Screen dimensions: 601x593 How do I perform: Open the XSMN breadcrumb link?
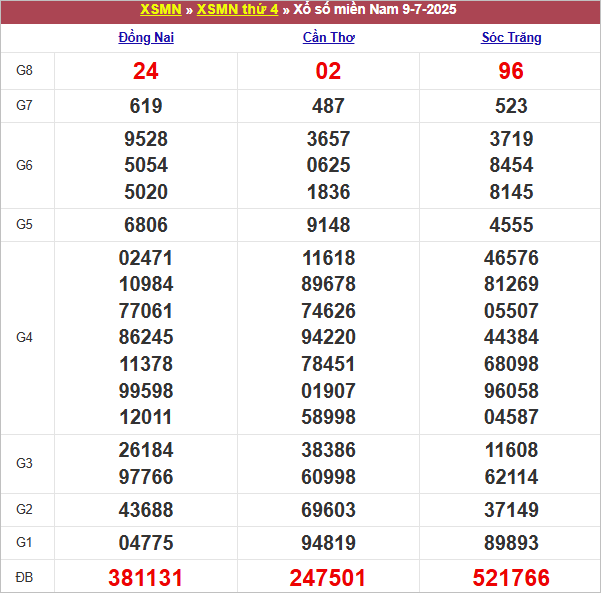tap(161, 10)
